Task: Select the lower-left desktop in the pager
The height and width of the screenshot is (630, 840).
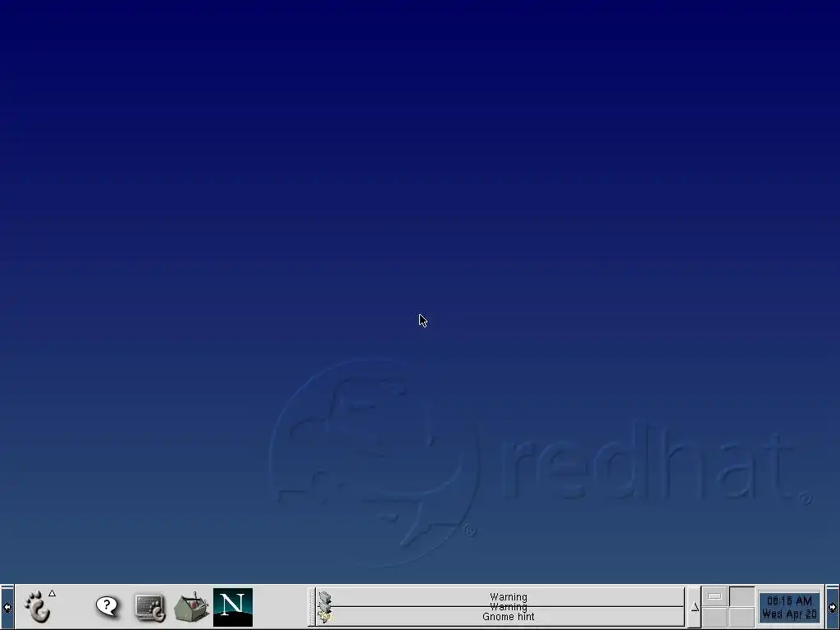Action: 714,617
